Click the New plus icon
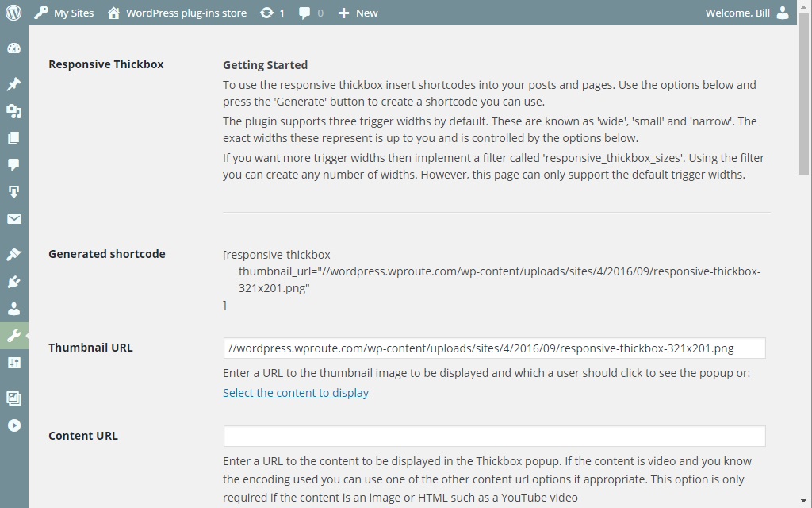 click(x=343, y=13)
